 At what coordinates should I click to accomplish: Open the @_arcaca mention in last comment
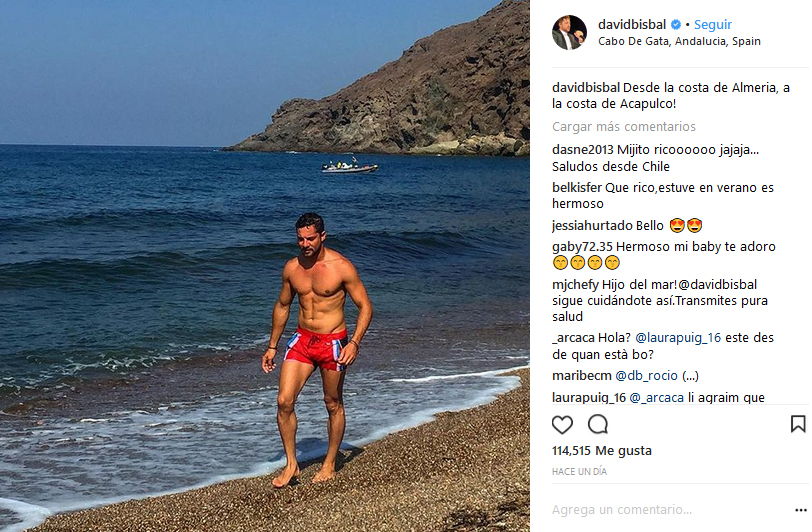[657, 397]
